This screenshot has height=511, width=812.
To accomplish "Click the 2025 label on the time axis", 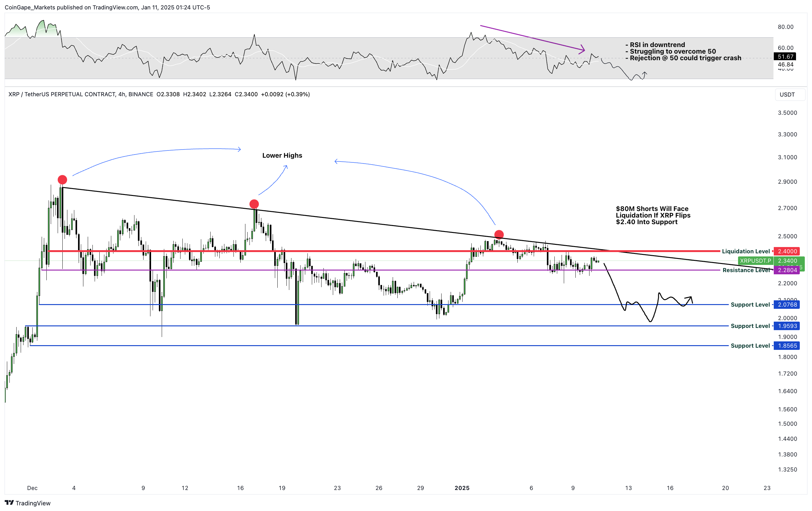I will (x=462, y=488).
